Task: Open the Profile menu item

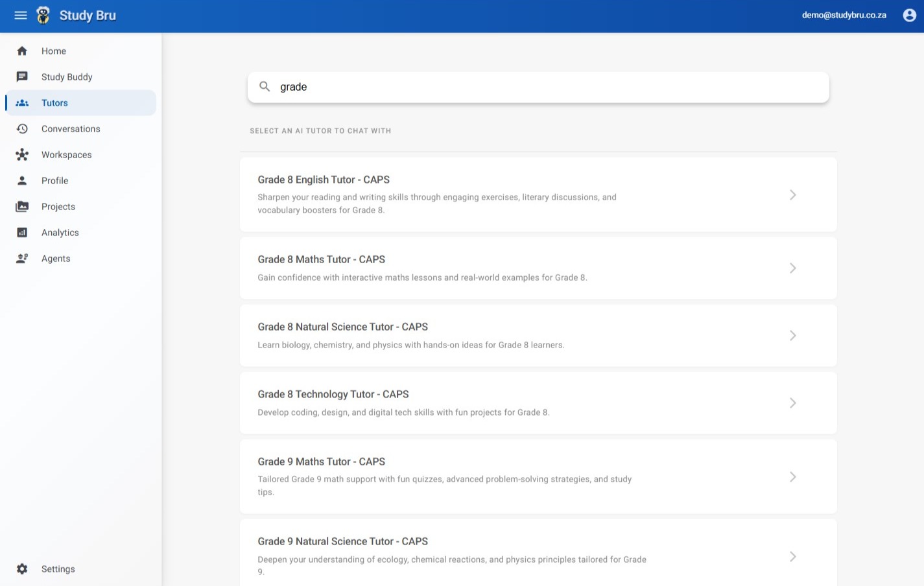Action: click(54, 181)
